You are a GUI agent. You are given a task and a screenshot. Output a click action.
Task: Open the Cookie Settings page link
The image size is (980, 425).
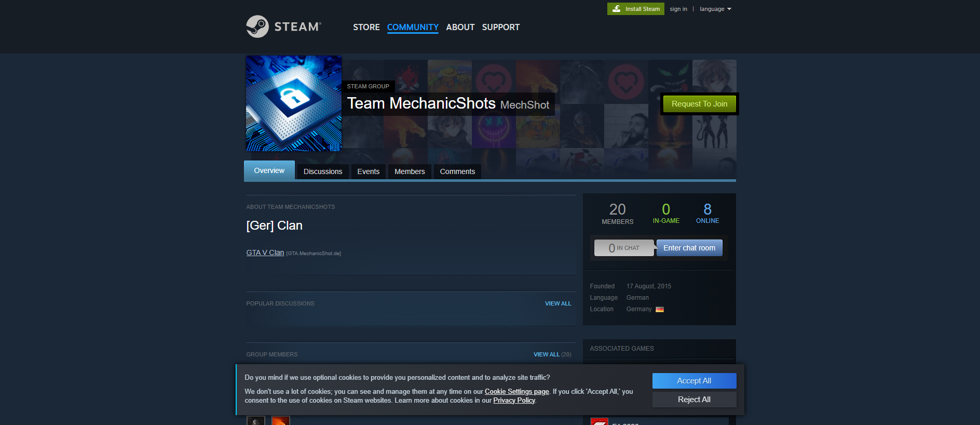pyautogui.click(x=517, y=391)
